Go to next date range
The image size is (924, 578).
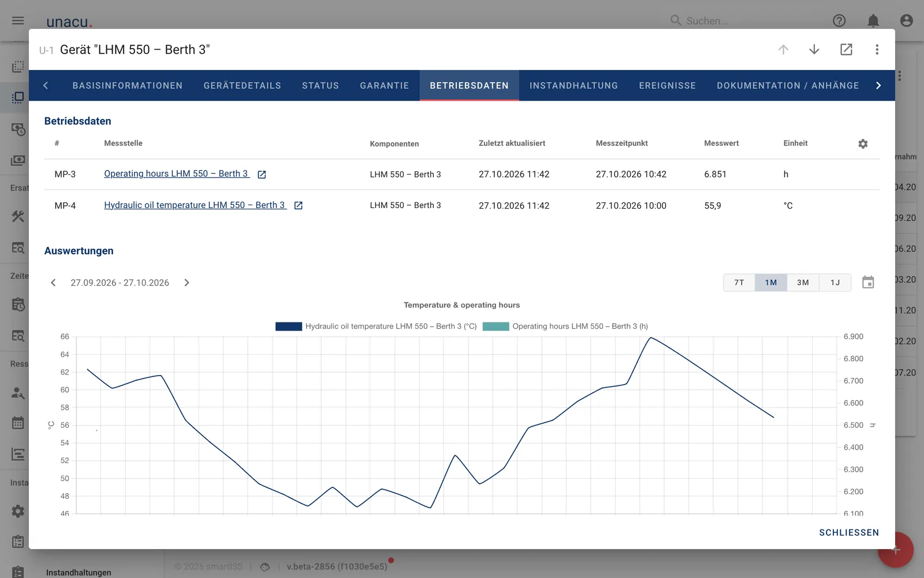coord(187,283)
